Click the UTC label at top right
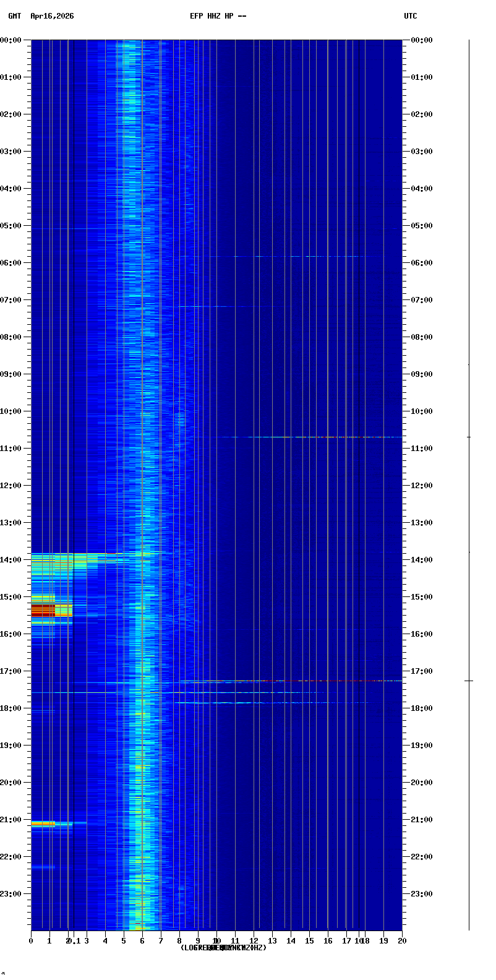This screenshot has height=980, width=496. coord(410,16)
